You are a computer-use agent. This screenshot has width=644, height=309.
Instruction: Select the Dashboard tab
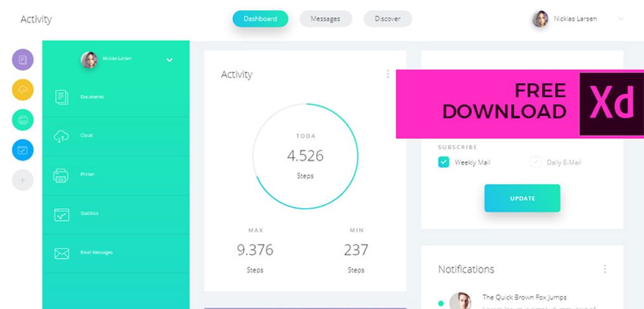point(260,19)
